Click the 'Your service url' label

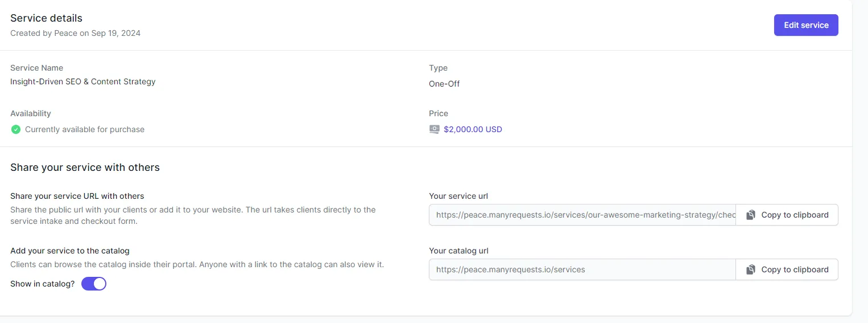point(458,196)
